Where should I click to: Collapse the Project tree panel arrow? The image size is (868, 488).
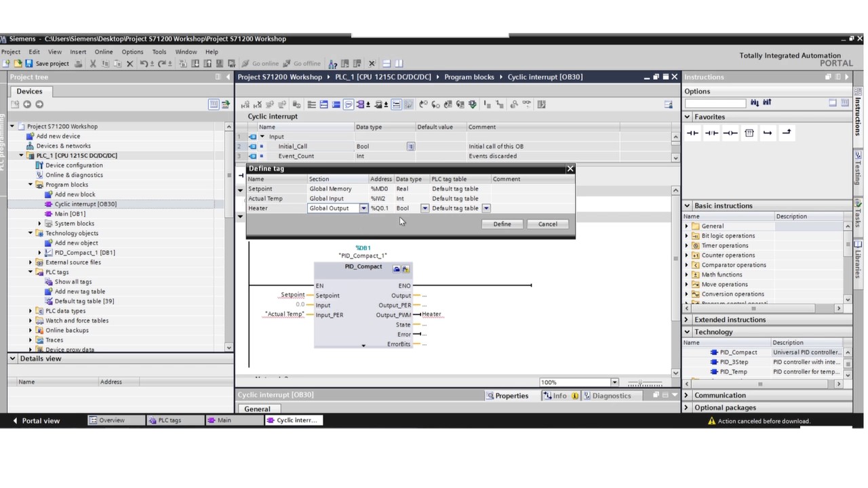tap(228, 77)
